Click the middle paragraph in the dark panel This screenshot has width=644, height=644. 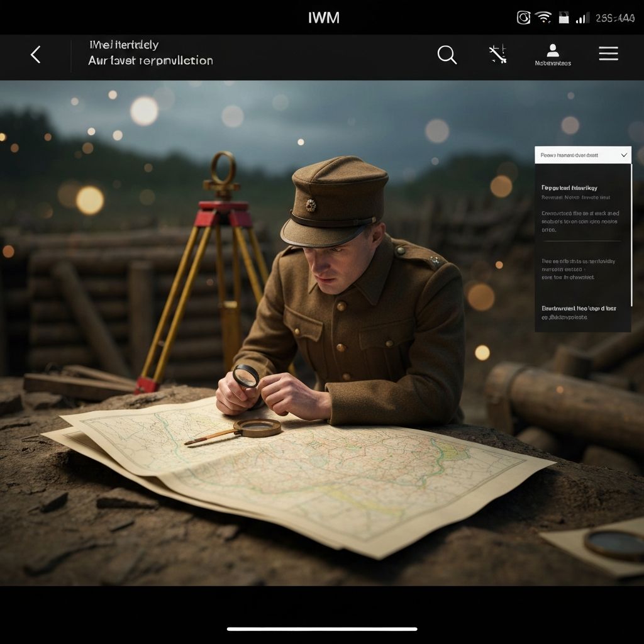click(x=577, y=269)
